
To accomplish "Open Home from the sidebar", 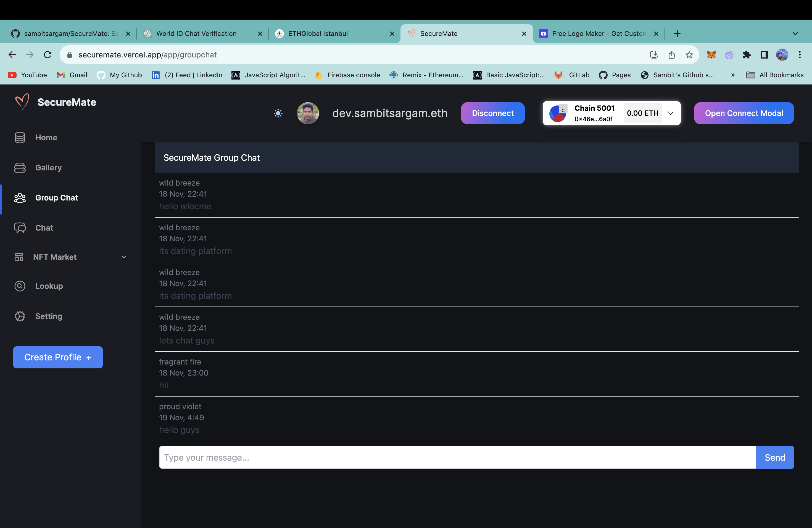I will coord(46,138).
